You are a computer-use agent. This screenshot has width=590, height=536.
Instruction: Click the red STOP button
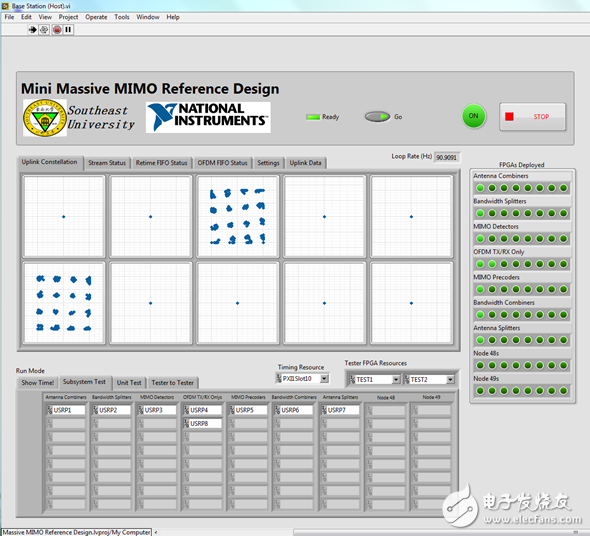click(532, 117)
